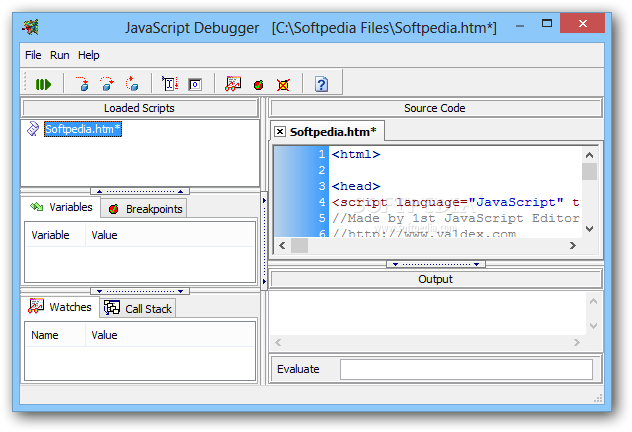Click the Value column header in Variables

(x=170, y=235)
